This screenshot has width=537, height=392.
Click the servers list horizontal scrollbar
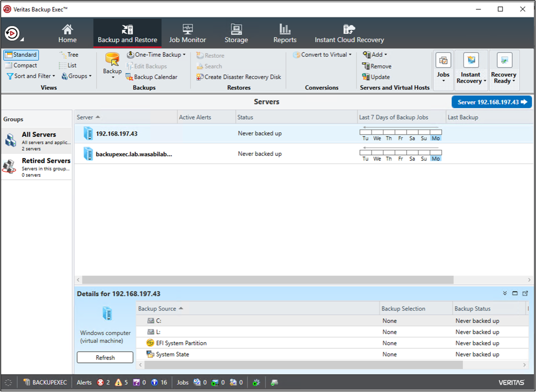(x=268, y=280)
